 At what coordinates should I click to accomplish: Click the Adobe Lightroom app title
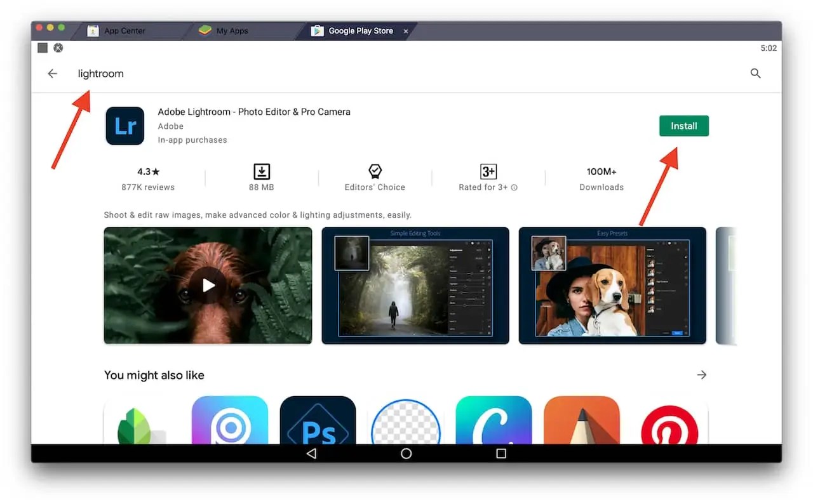tap(254, 112)
